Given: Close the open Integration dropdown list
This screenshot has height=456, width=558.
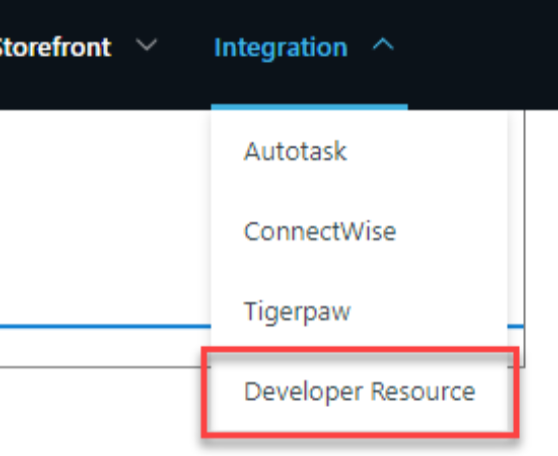Looking at the screenshot, I should coord(383,45).
